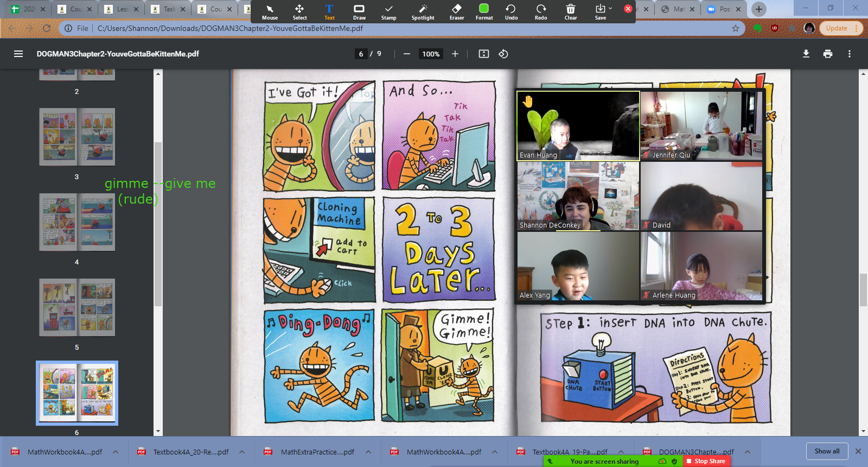Select Evan Huang's video tile
This screenshot has height=467, width=868.
[x=578, y=126]
